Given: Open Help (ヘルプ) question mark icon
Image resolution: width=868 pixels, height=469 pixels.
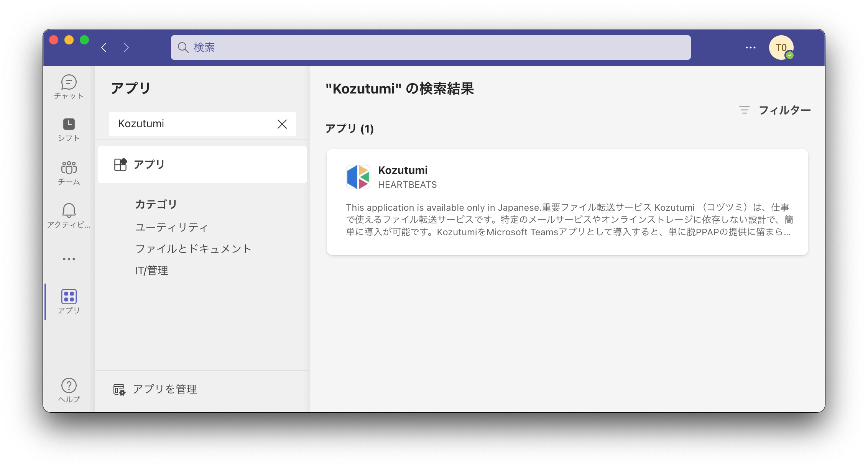Looking at the screenshot, I should pos(69,390).
